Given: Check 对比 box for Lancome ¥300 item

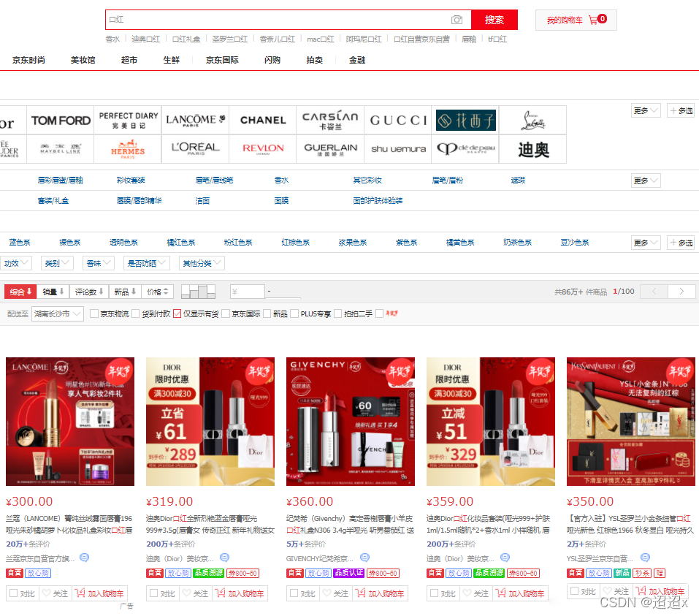Looking at the screenshot, I should 13,593.
